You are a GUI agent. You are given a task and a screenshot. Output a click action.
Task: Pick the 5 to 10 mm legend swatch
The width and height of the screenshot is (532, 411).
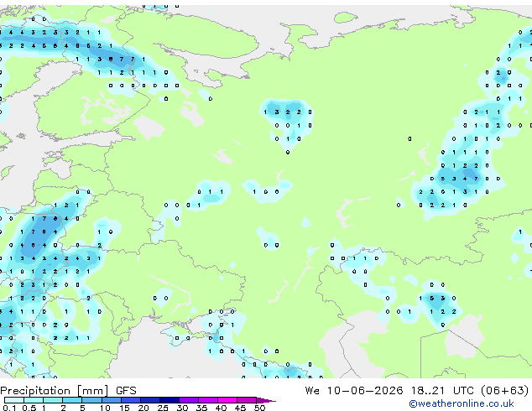tap(92, 400)
